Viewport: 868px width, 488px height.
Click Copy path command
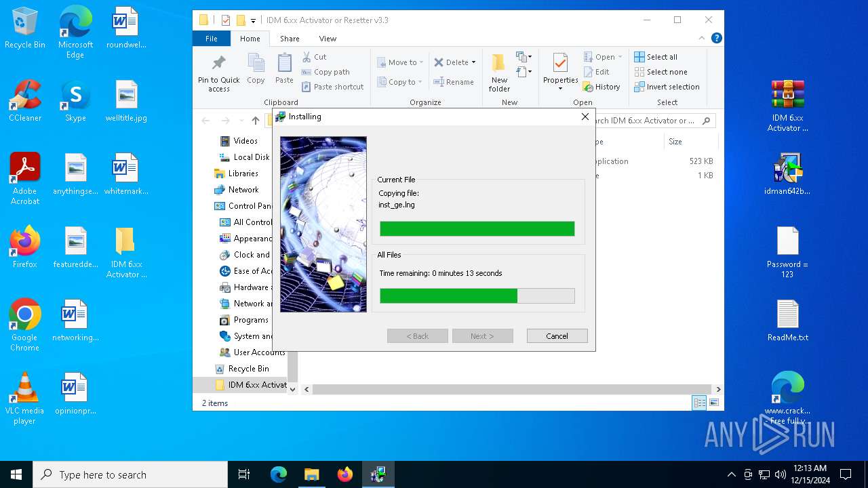click(x=325, y=72)
